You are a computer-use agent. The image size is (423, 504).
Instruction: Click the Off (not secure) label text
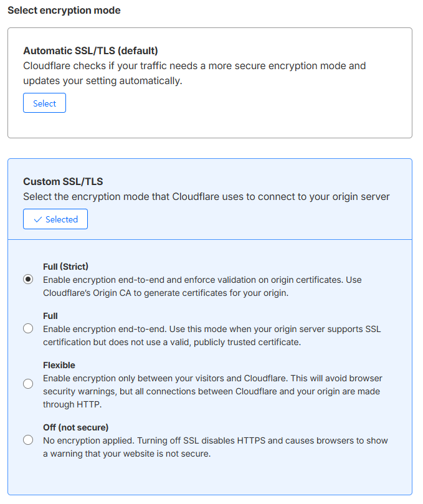(75, 427)
